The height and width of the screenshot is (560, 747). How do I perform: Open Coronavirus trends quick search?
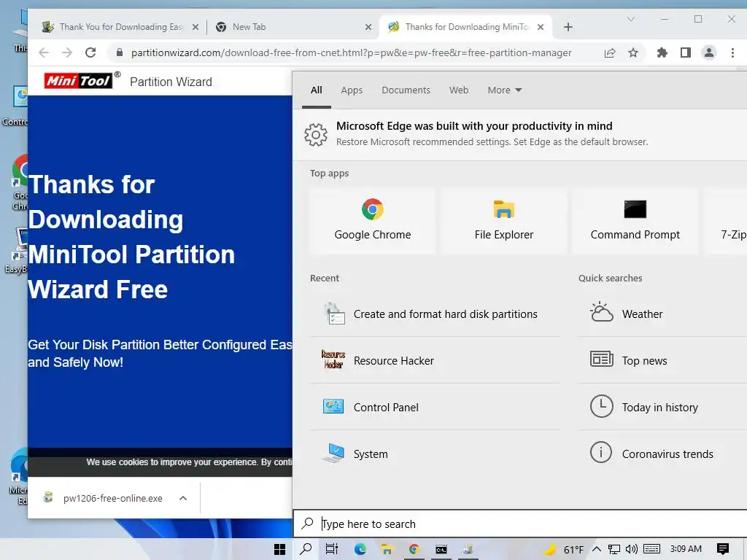pos(662,454)
